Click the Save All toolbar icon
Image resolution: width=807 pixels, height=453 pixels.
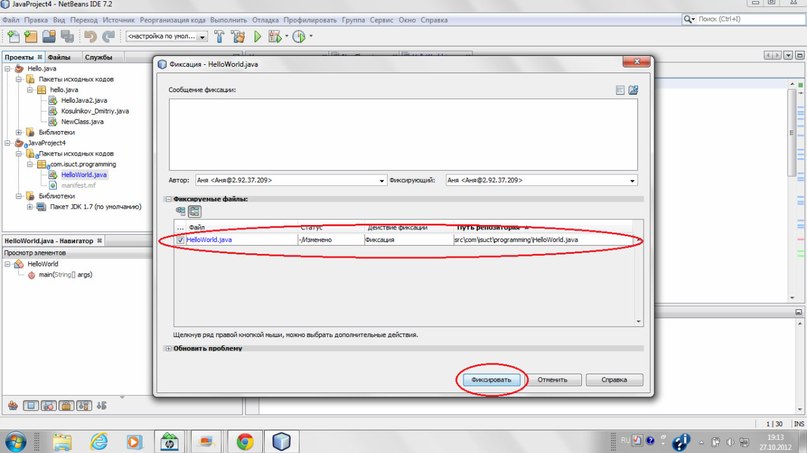[67, 37]
